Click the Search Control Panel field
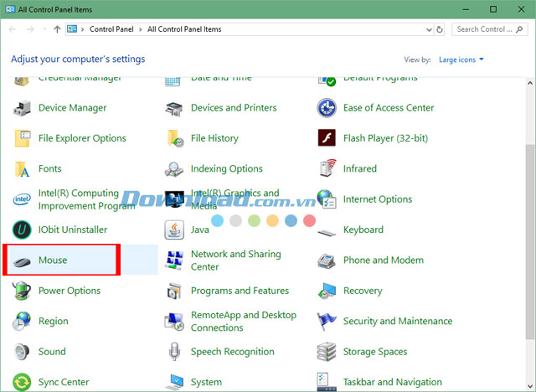This screenshot has width=536, height=392. 490,29
